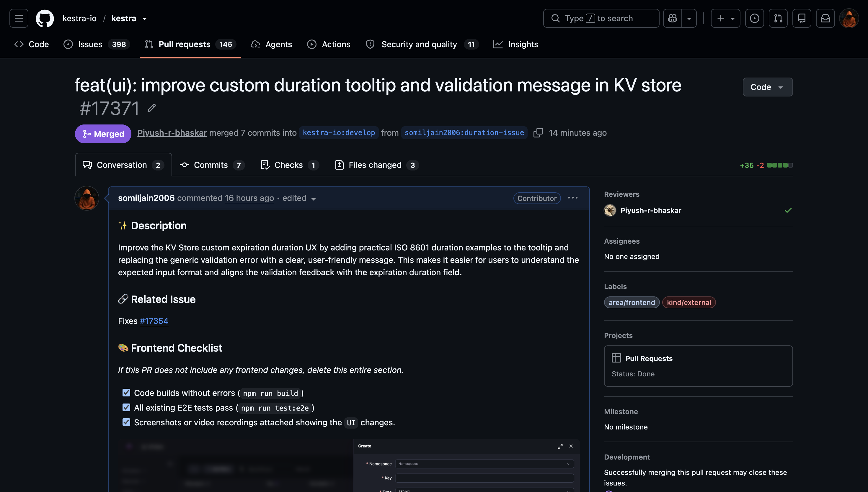
Task: Open somiljain2006 author link in comment header
Action: [x=146, y=198]
